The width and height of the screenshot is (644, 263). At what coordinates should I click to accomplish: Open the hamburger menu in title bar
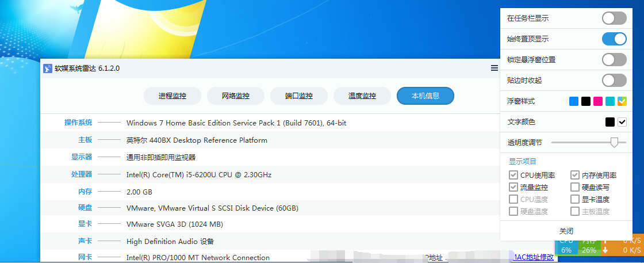click(x=494, y=68)
